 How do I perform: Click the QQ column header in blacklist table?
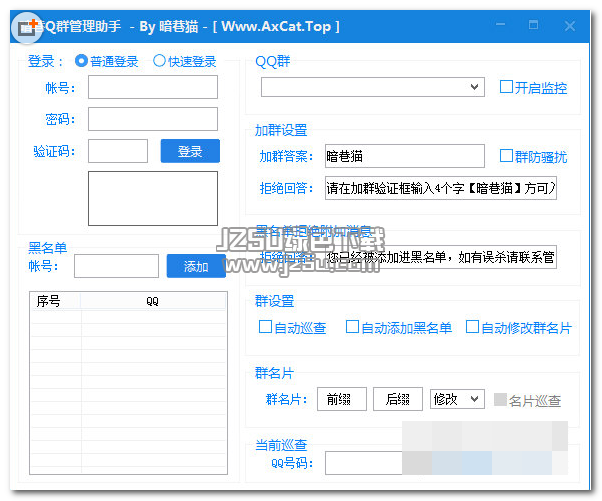pos(152,301)
